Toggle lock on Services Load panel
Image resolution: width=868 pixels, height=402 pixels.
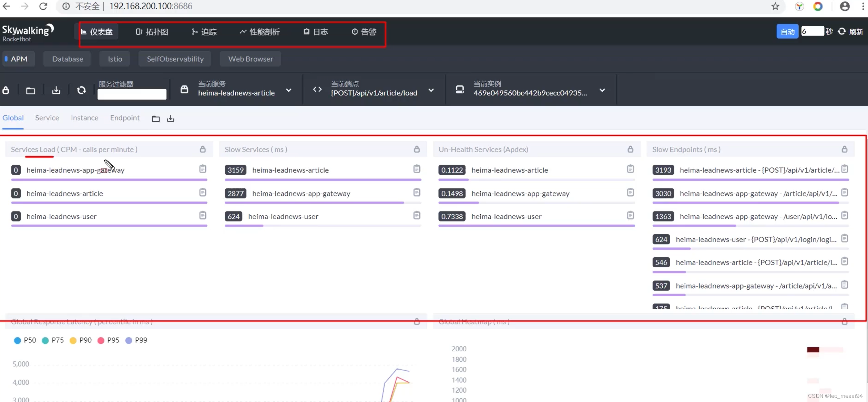coord(203,149)
